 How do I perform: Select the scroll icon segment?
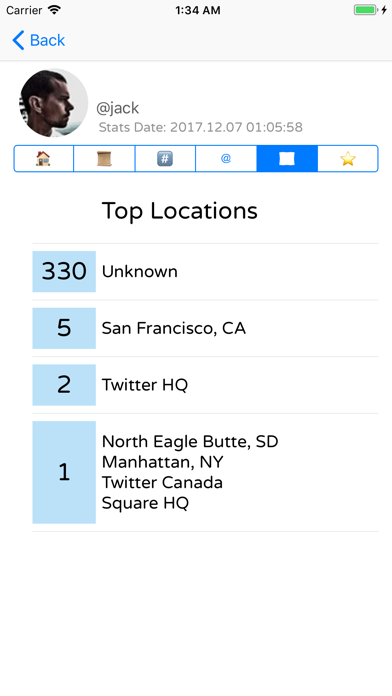104,158
